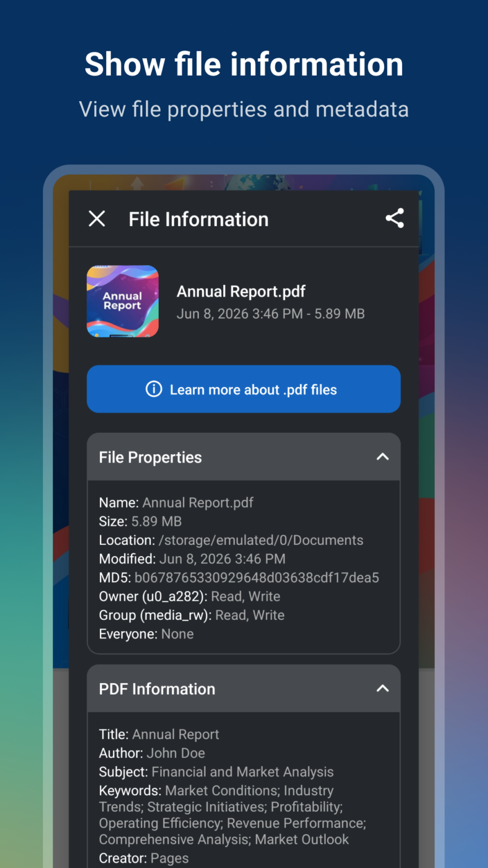Image resolution: width=488 pixels, height=868 pixels.
Task: Tap the Show file information heading
Action: tap(244, 64)
